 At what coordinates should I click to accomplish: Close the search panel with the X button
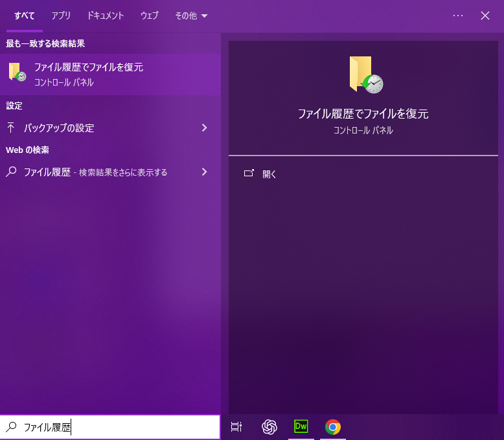pos(485,16)
